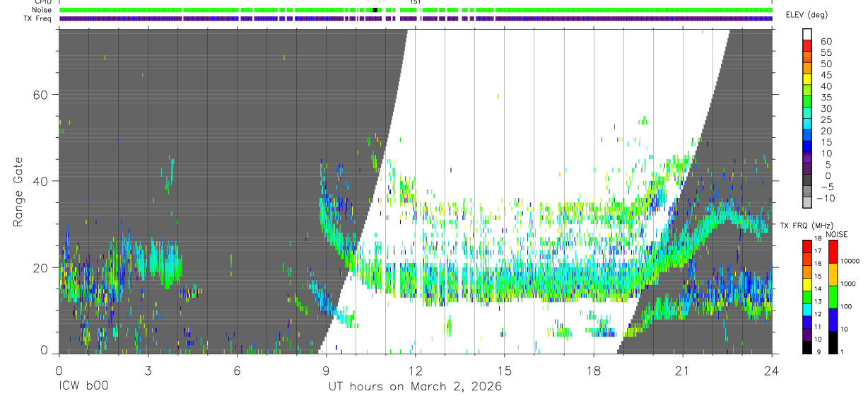Click the 30 value in ELEV legend
This screenshot has height=401, width=868.
pos(826,109)
